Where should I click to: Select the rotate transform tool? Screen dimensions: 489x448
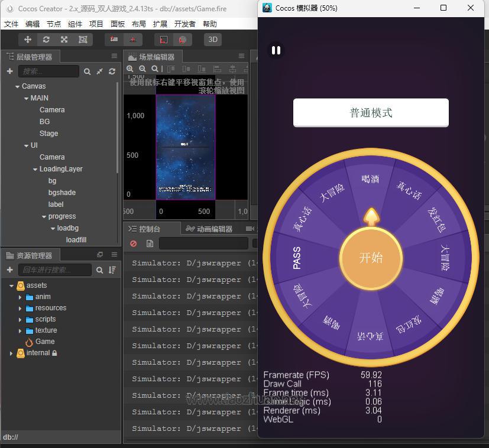tap(46, 40)
